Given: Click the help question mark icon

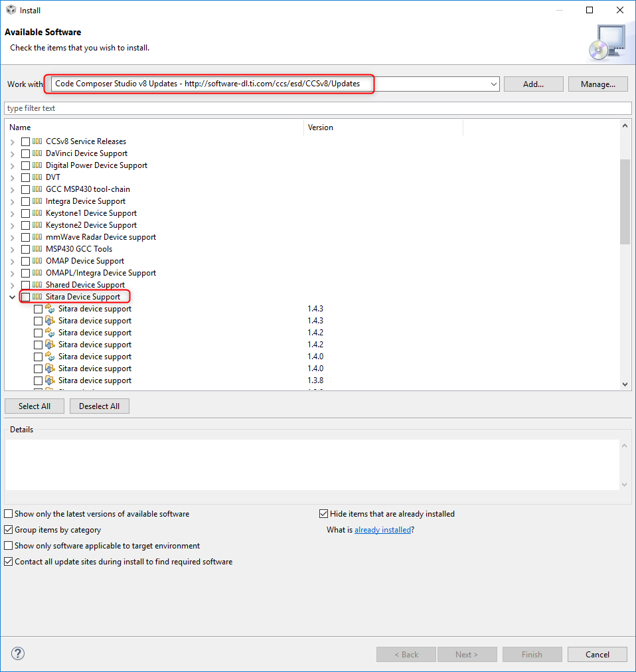Looking at the screenshot, I should [17, 653].
